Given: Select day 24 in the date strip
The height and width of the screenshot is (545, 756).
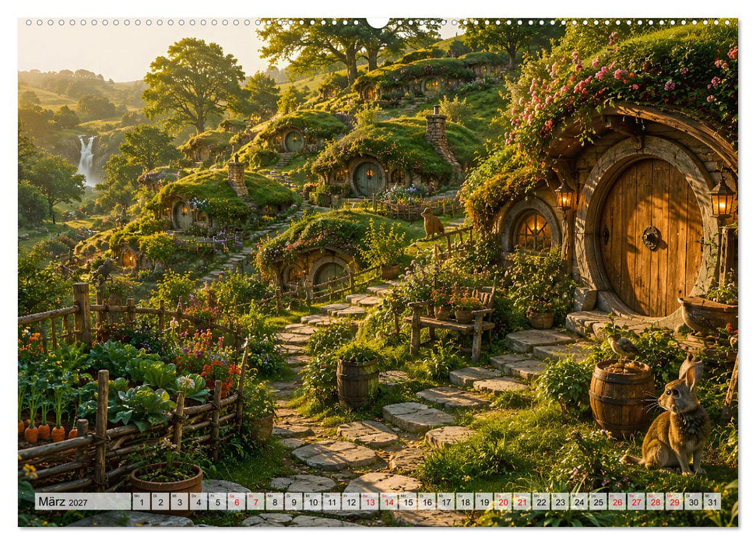Looking at the screenshot, I should click(x=579, y=501).
